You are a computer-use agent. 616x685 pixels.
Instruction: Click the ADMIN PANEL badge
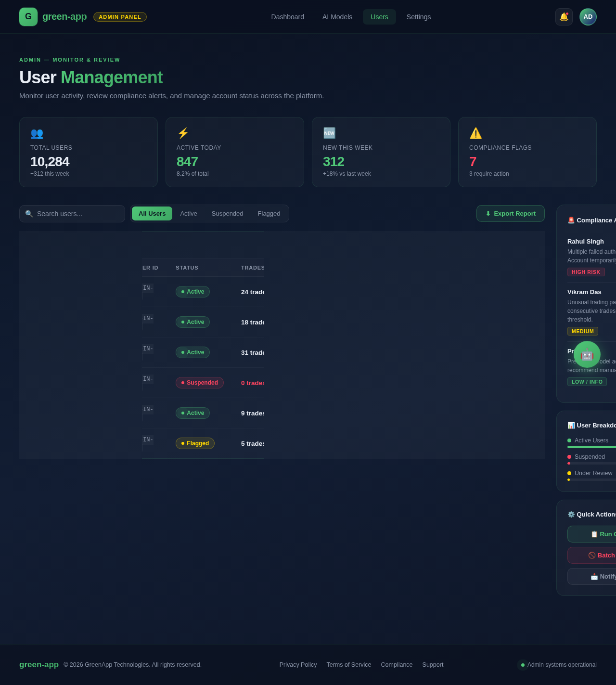coord(120,17)
